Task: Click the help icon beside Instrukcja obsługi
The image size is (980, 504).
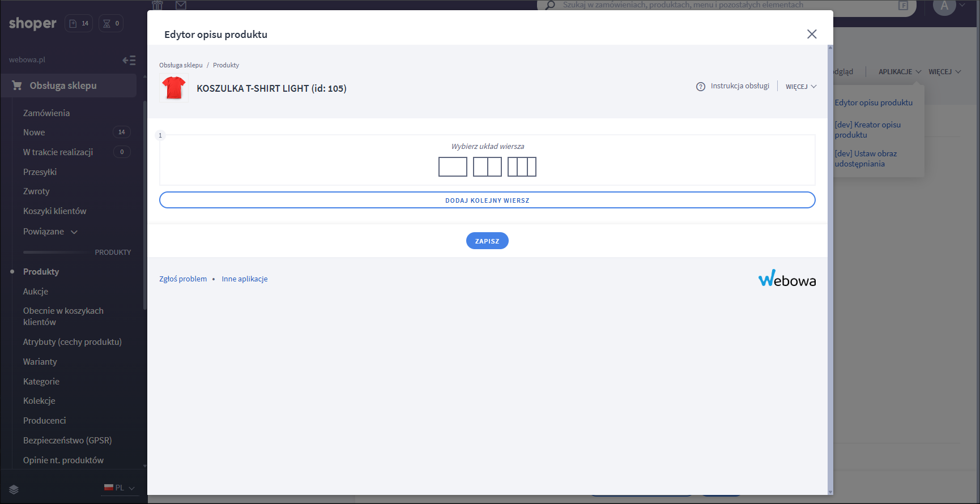Action: coord(701,87)
